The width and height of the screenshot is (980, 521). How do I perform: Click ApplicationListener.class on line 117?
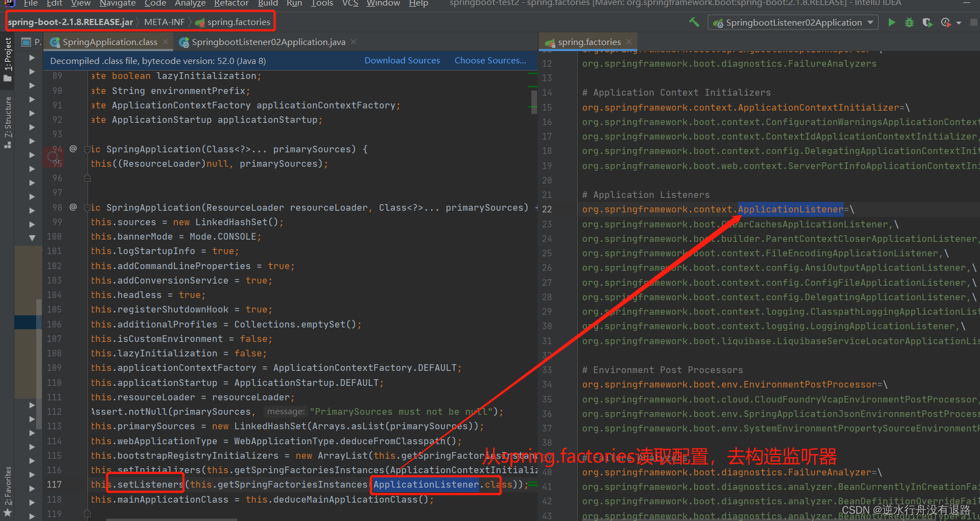point(442,485)
